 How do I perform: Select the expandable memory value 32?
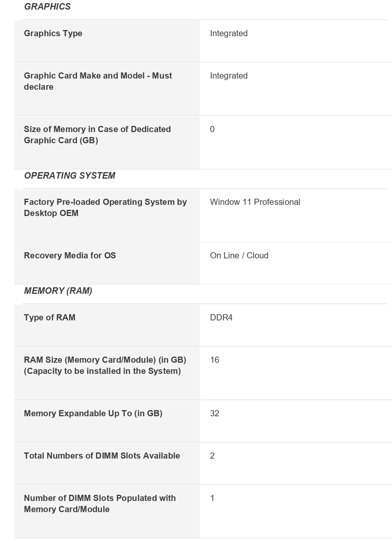(x=215, y=413)
